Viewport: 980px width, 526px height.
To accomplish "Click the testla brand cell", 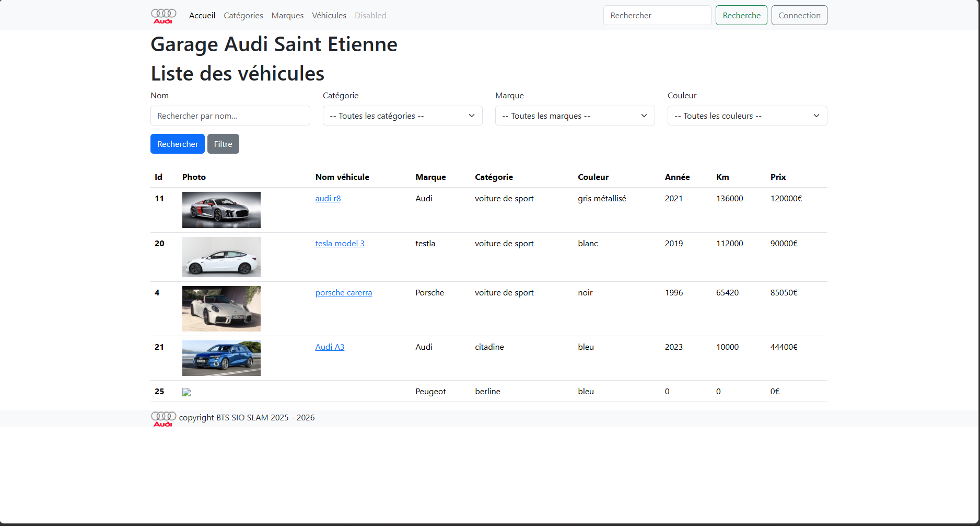I will 425,244.
